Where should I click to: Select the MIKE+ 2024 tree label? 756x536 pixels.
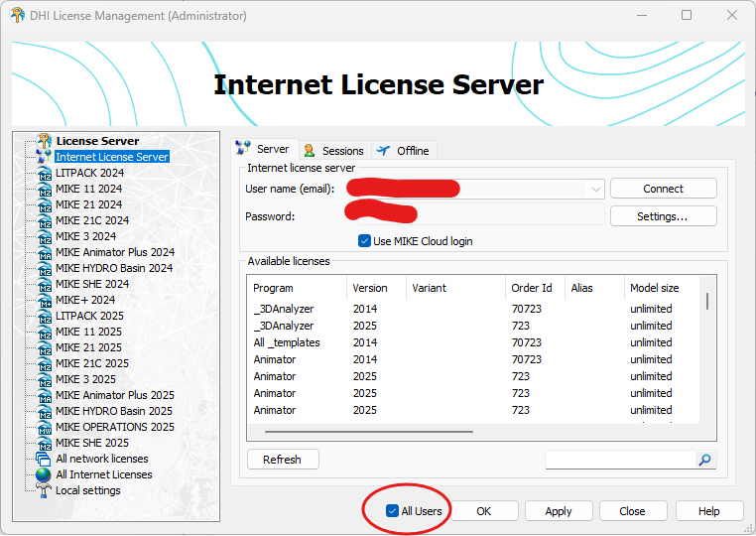pyautogui.click(x=85, y=300)
